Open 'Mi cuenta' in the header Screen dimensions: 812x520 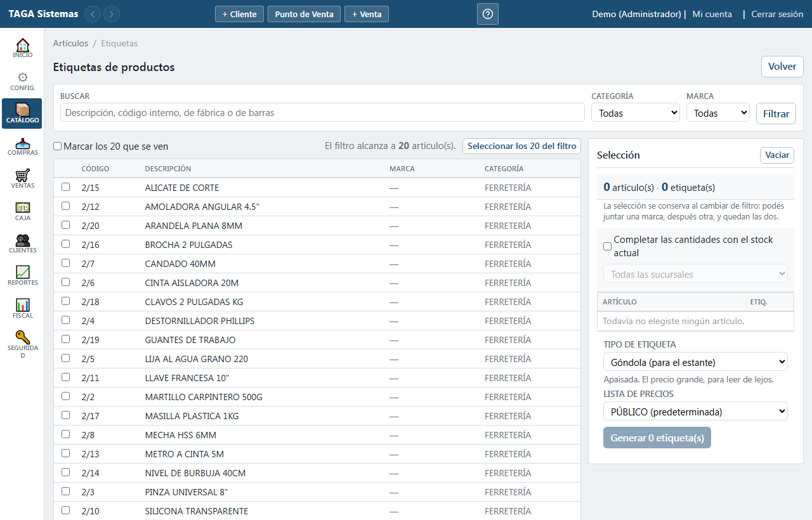[x=712, y=14]
